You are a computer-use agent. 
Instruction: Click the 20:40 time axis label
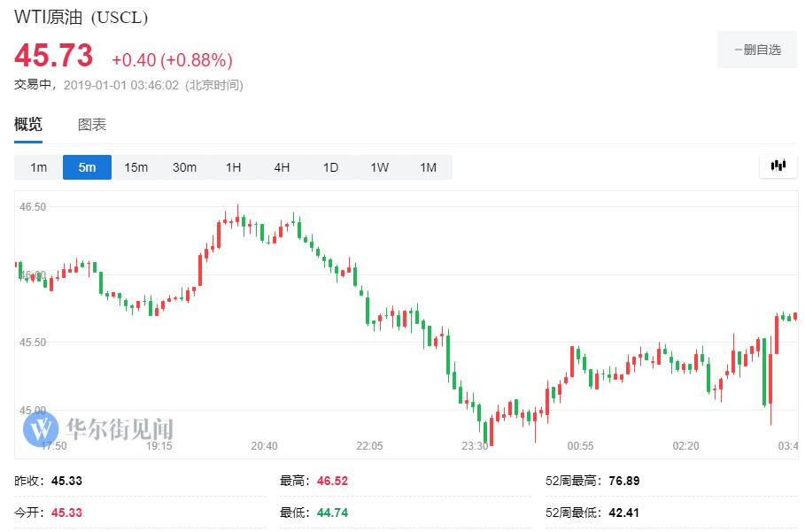tap(264, 446)
